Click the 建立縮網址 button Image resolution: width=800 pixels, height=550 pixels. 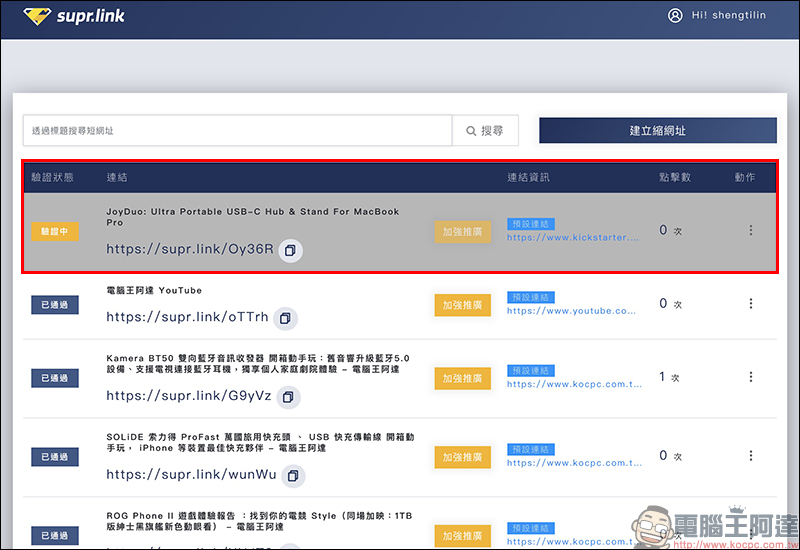click(x=658, y=131)
